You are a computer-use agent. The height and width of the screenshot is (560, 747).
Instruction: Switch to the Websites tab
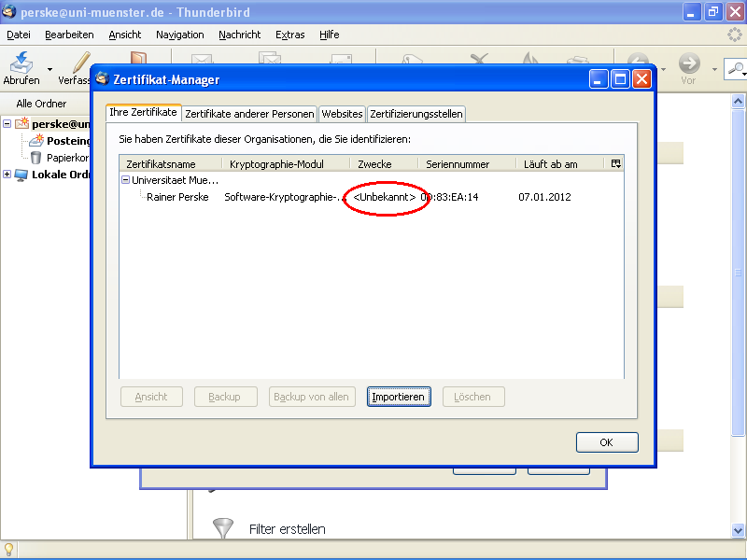click(x=342, y=113)
